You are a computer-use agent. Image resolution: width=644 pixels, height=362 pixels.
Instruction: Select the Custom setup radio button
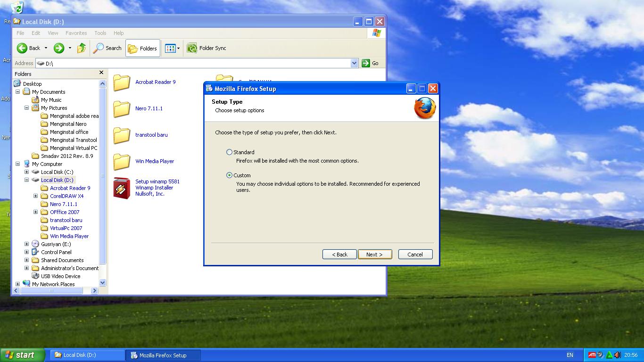point(230,175)
